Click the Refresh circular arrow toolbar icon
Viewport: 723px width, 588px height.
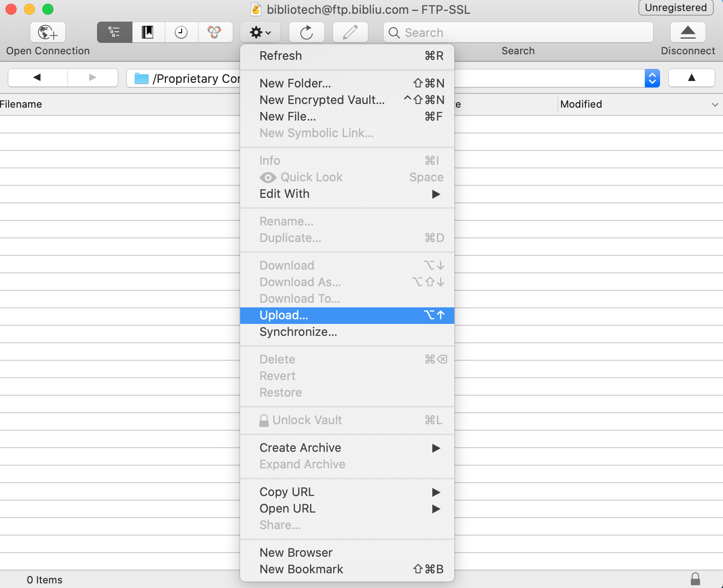pos(306,32)
